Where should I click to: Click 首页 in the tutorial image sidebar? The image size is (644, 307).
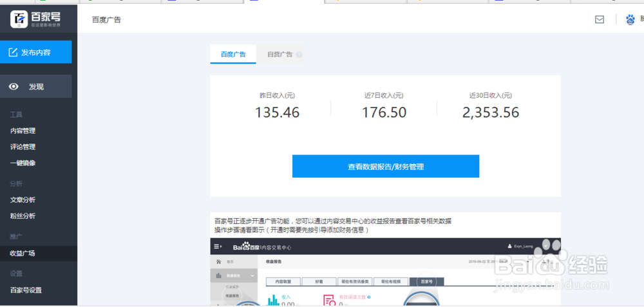pos(230,262)
